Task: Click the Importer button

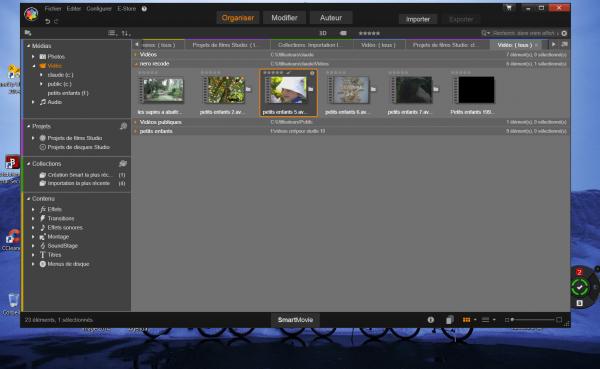Action: [x=418, y=19]
